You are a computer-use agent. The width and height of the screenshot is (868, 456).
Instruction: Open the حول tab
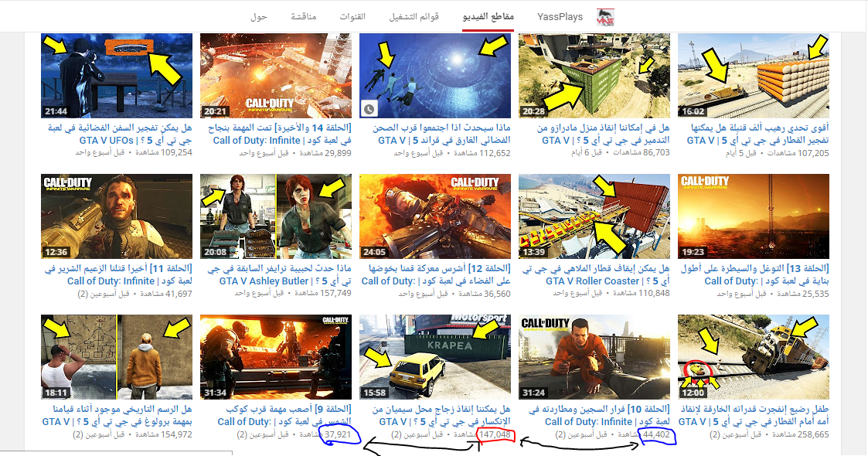point(259,16)
